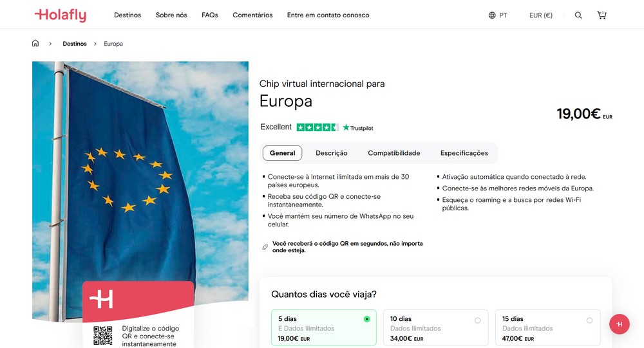Open the search magnifier icon
This screenshot has height=348, width=644.
[x=578, y=15]
